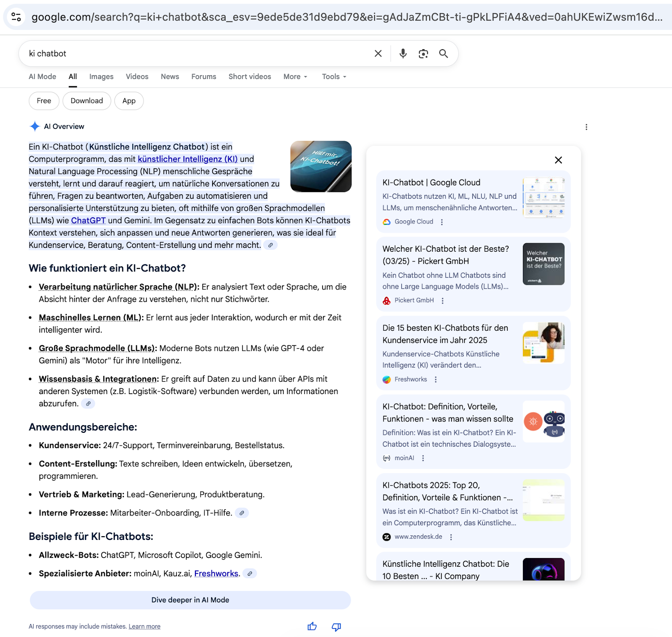Open Google Lens via the camera icon
672x637 pixels.
pyautogui.click(x=423, y=53)
